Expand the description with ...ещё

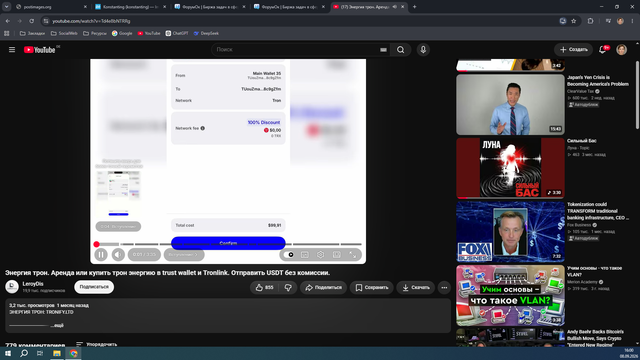(x=57, y=325)
